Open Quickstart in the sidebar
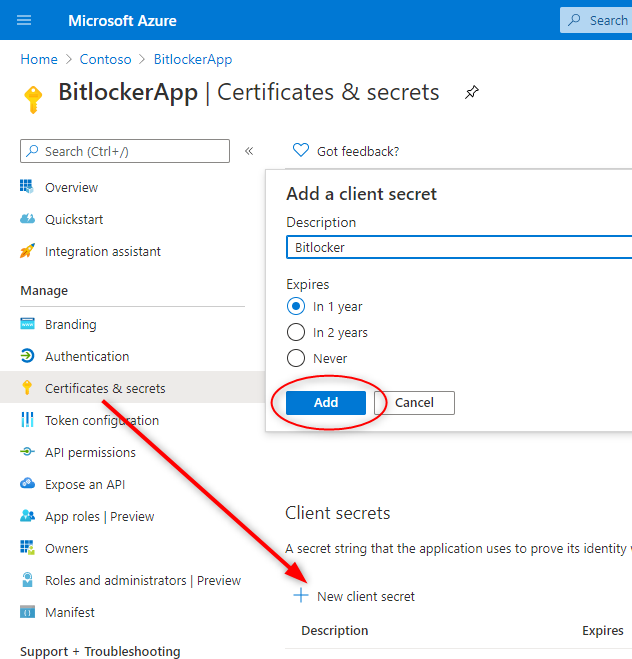This screenshot has width=632, height=659. (x=74, y=219)
